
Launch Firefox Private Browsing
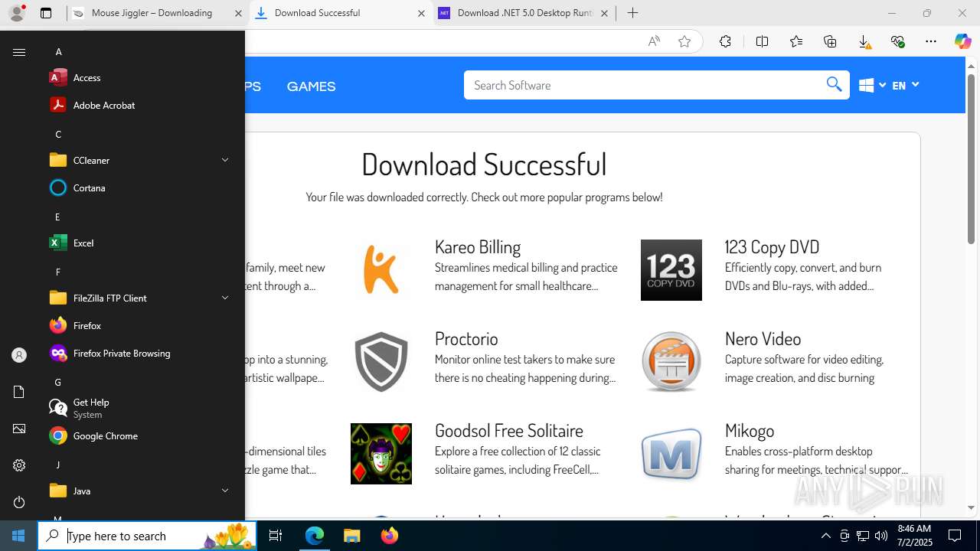pos(138,353)
